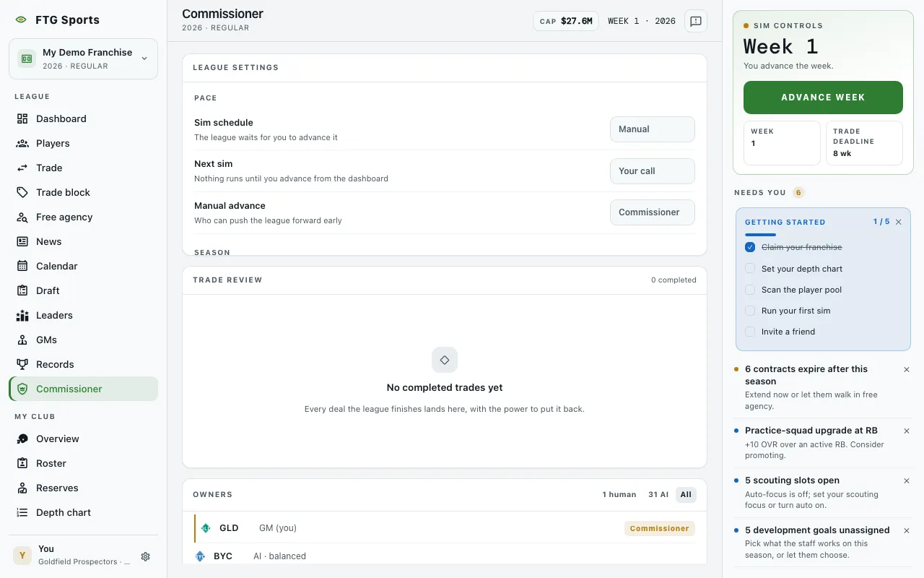Click the Trade block tag icon

[22, 192]
